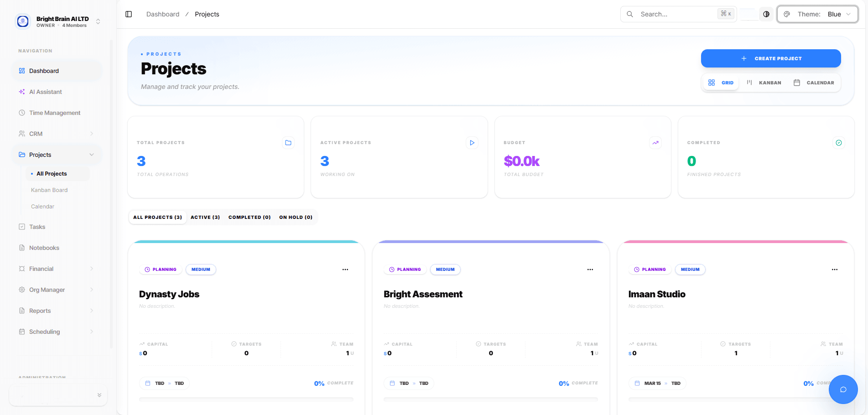Open options menu for Imaan Studio

834,270
